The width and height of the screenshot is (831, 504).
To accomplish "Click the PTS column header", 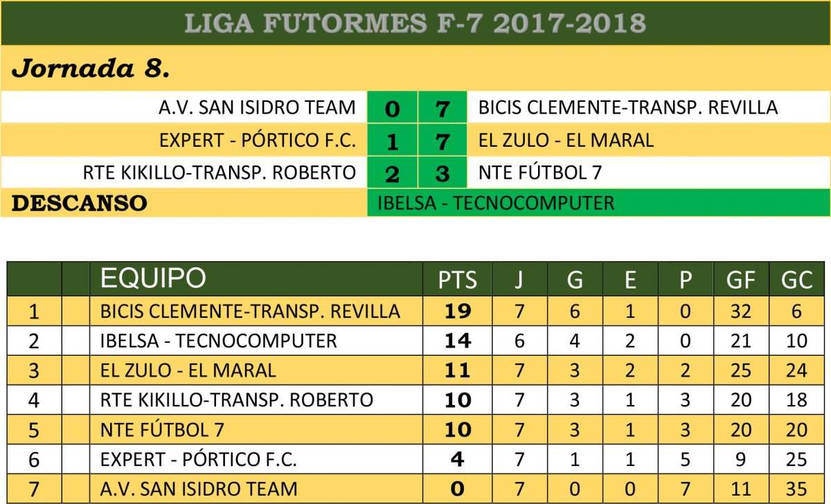I will 457,280.
